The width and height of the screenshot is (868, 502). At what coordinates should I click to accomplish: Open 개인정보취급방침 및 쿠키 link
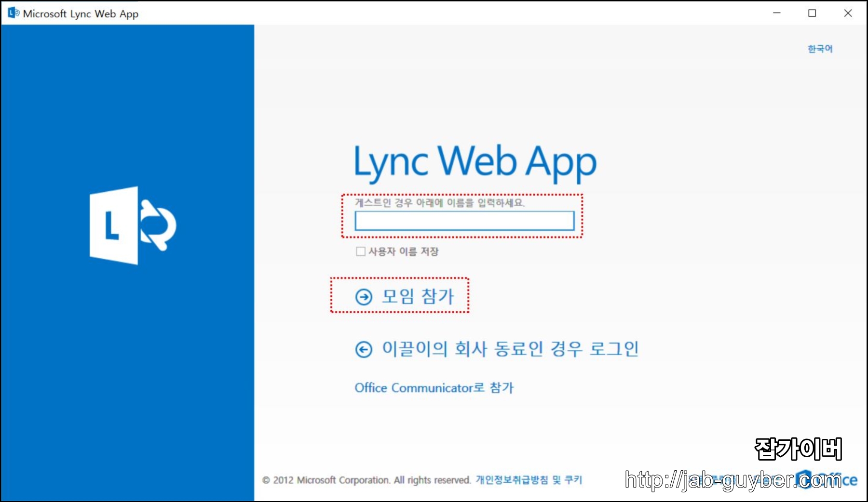coord(529,480)
